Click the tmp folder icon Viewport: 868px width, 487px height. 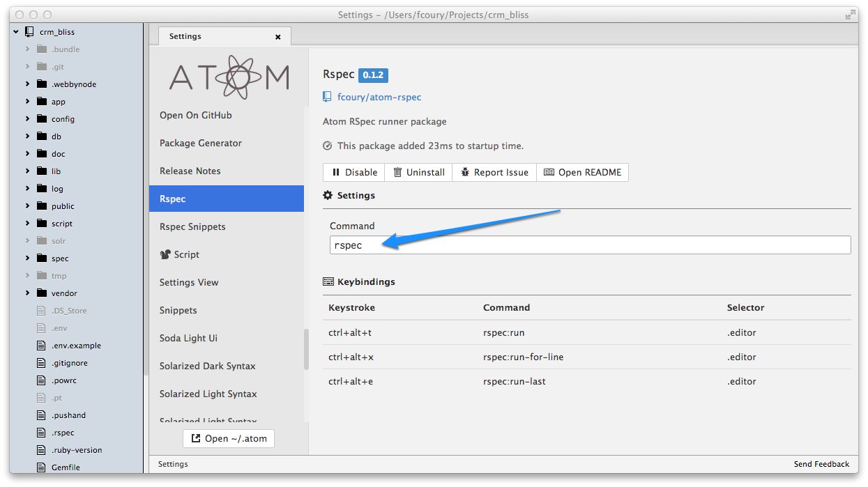click(41, 275)
